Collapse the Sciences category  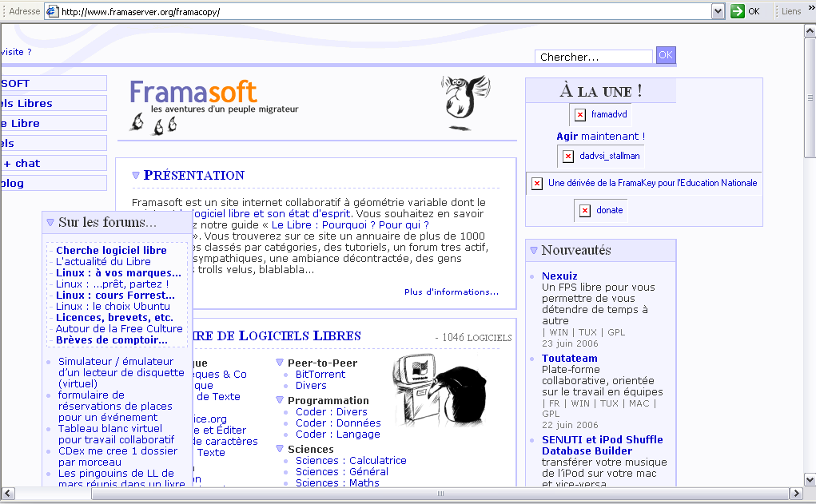(280, 448)
